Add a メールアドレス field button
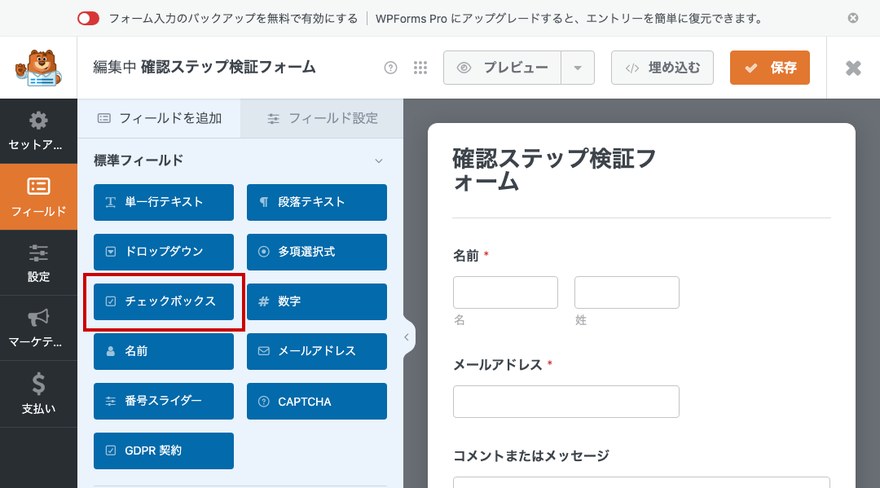This screenshot has width=880, height=488. click(x=317, y=351)
